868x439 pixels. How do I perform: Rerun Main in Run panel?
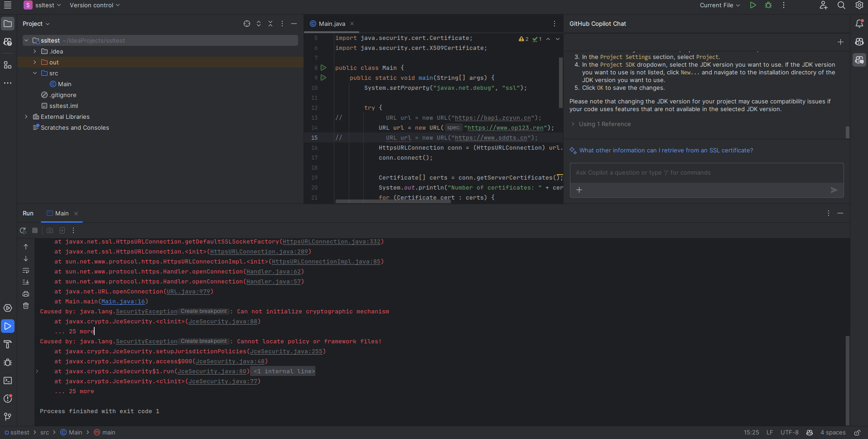[x=23, y=230]
